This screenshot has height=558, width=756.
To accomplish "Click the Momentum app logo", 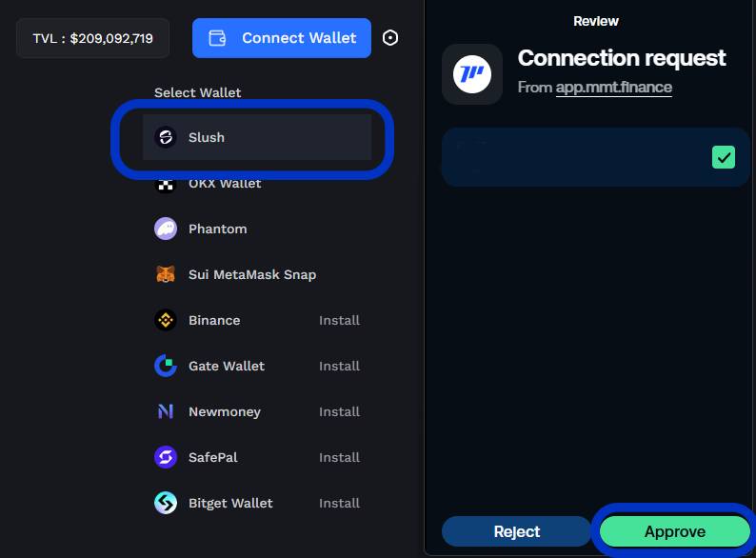I will point(472,73).
